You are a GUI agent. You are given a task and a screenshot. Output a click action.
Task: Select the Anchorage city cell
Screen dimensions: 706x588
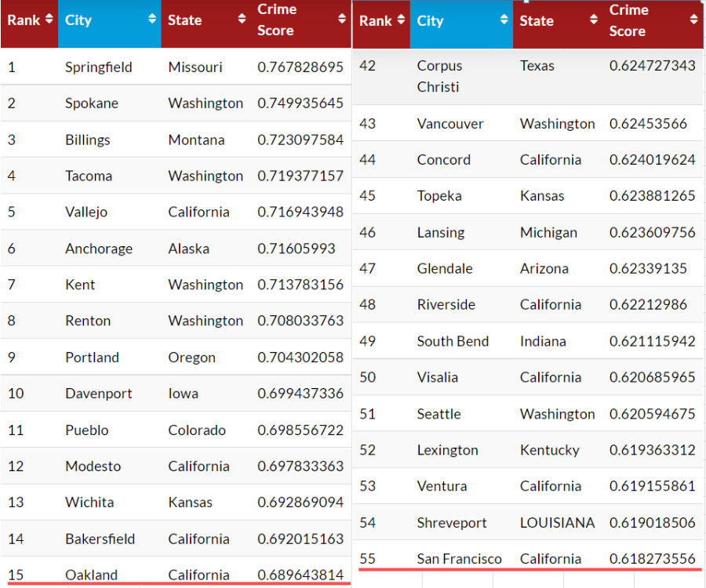pyautogui.click(x=98, y=249)
